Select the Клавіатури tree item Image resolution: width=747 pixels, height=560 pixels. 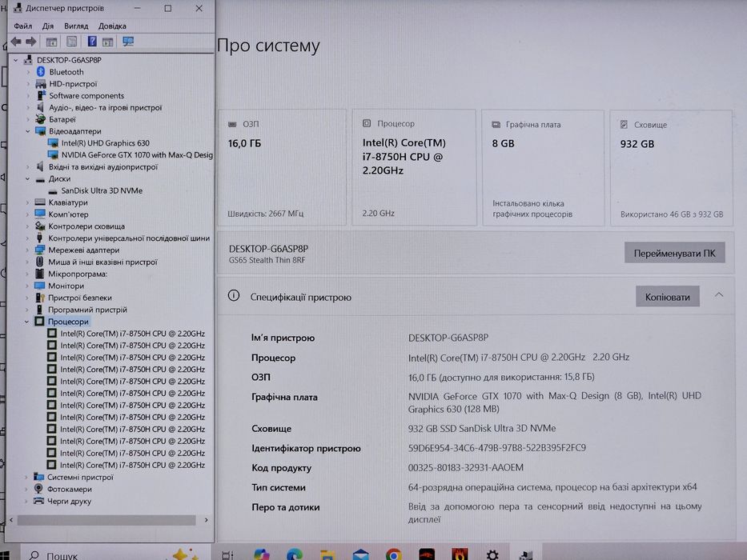[x=67, y=202]
